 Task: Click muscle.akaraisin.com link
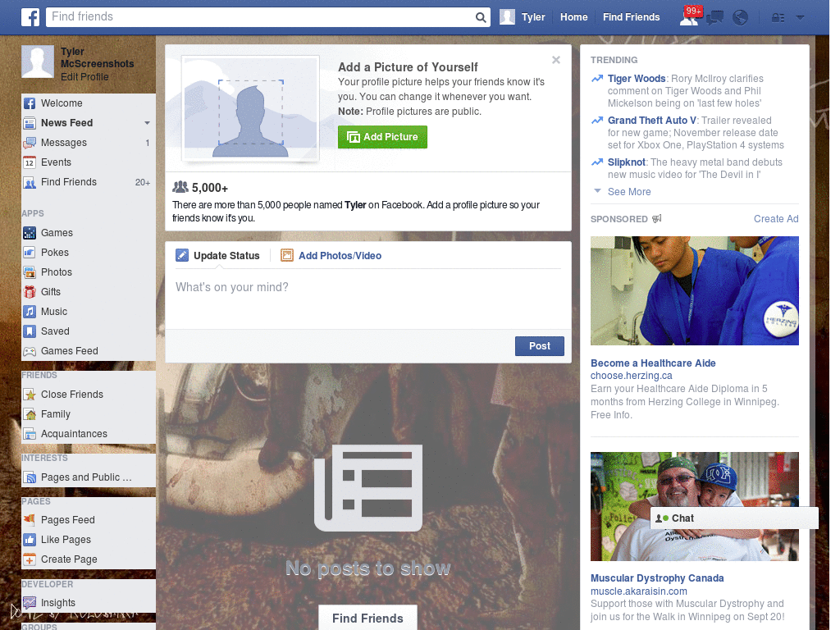pyautogui.click(x=638, y=591)
